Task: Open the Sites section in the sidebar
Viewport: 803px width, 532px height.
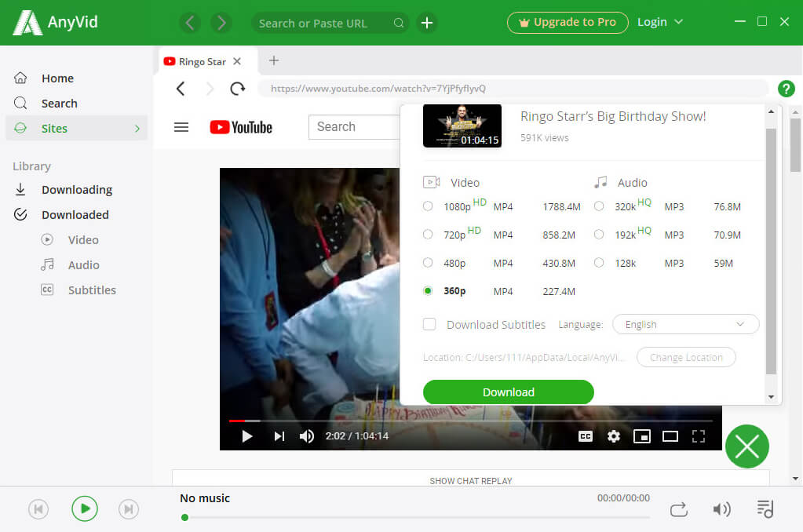Action: point(77,128)
